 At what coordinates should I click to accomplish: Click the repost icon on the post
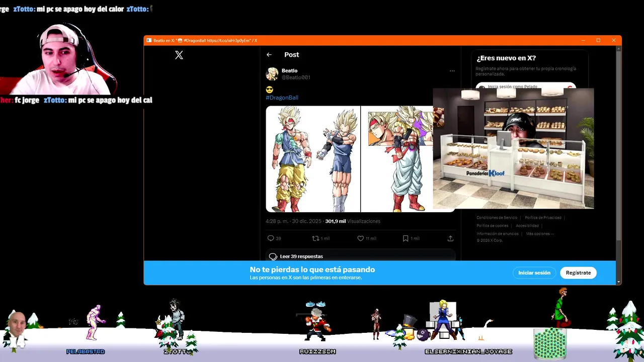tap(315, 238)
